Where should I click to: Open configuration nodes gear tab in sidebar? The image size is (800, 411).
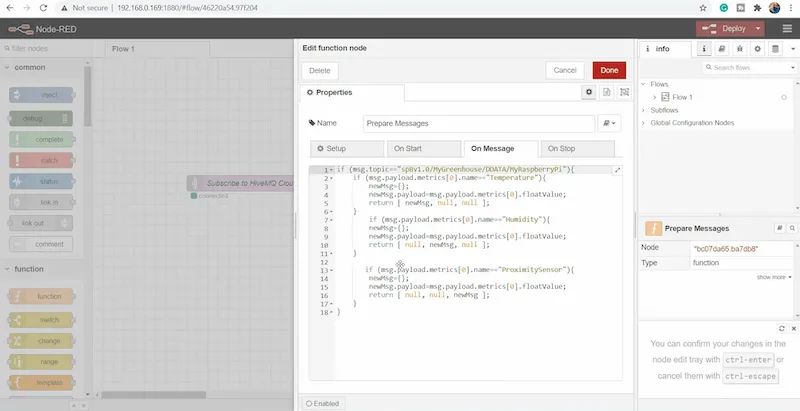[x=756, y=48]
